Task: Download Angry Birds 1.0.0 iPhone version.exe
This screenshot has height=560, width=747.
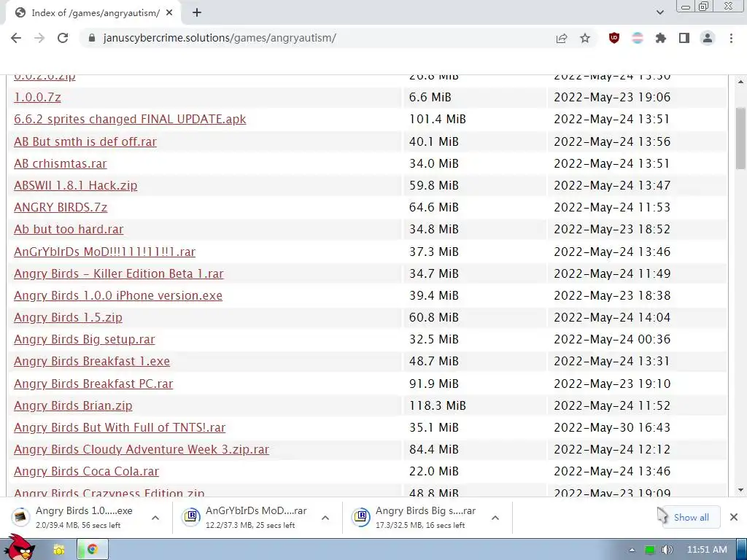Action: click(118, 295)
